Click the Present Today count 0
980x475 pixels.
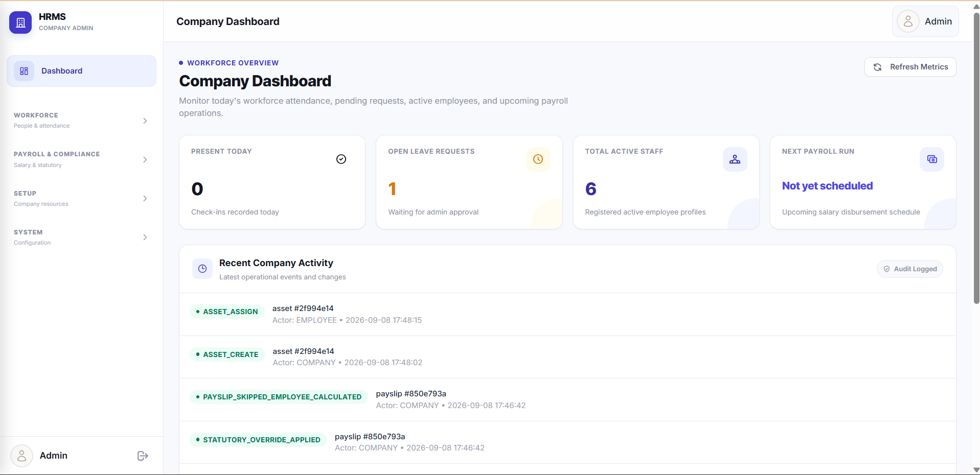[197, 189]
